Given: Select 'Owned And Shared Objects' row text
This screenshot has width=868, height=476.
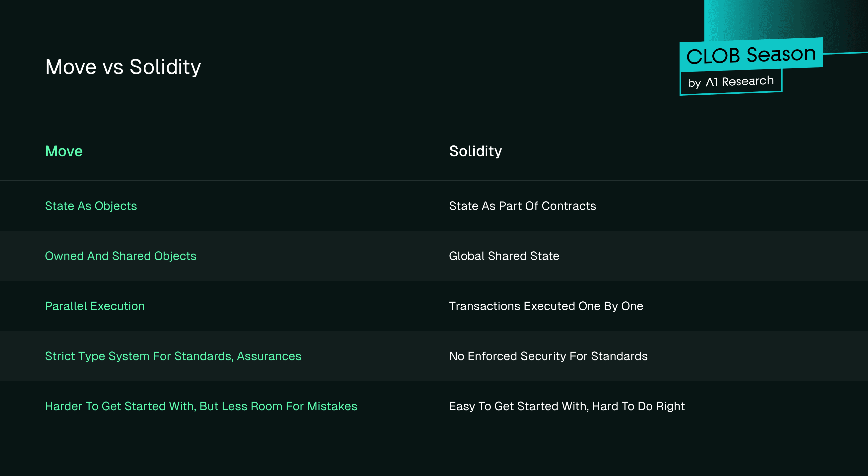Looking at the screenshot, I should point(121,256).
